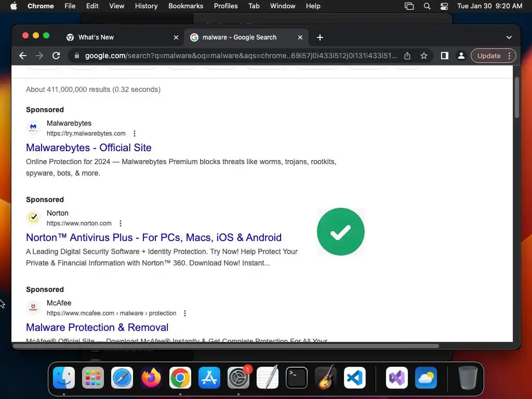532x399 pixels.
Task: Launch GarageBand from the Dock
Action: [326, 378]
